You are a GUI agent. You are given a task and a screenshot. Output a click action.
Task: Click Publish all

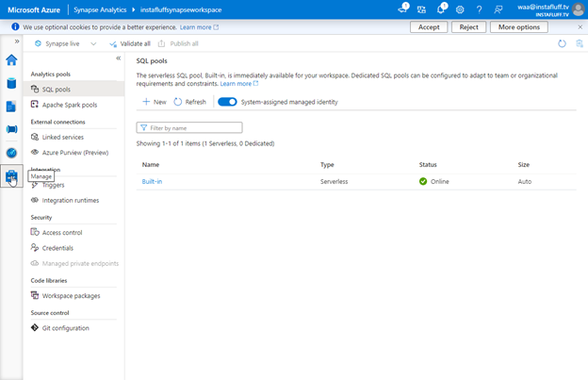pyautogui.click(x=178, y=44)
